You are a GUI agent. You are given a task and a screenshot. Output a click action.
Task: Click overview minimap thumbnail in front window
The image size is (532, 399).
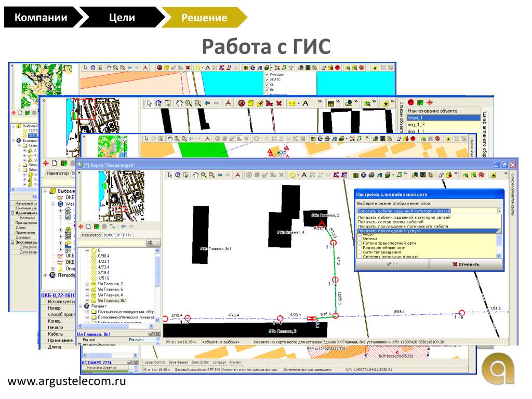coord(122,196)
